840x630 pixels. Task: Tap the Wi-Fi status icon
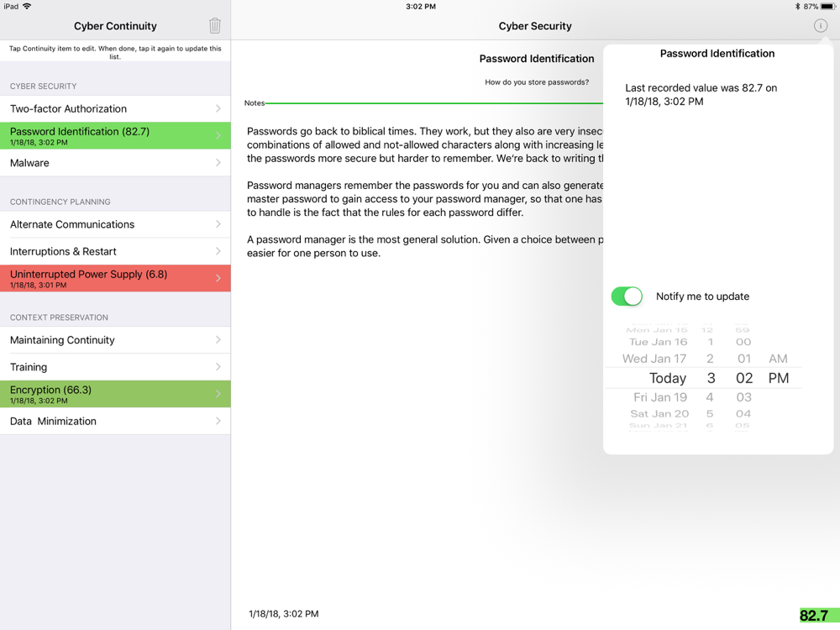tap(27, 7)
